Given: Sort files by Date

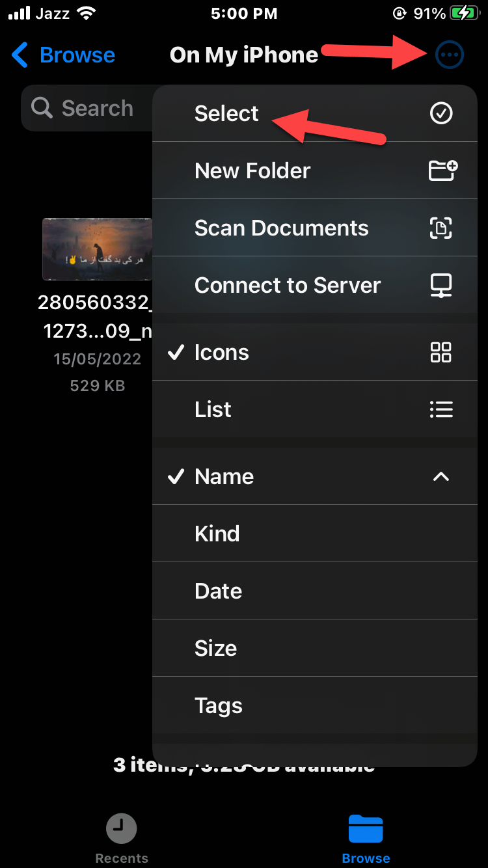Looking at the screenshot, I should (x=219, y=591).
